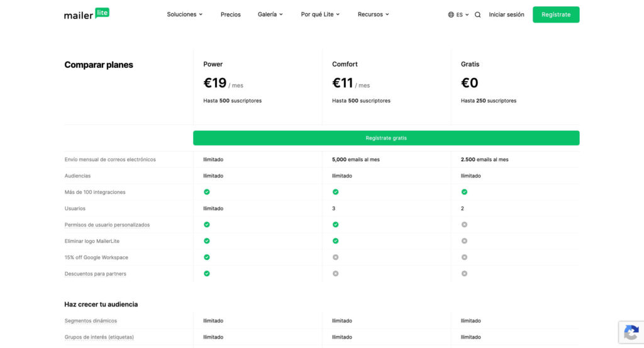The height and width of the screenshot is (348, 644).
Task: Click Gratis Usuarios value 2
Action: coord(462,208)
